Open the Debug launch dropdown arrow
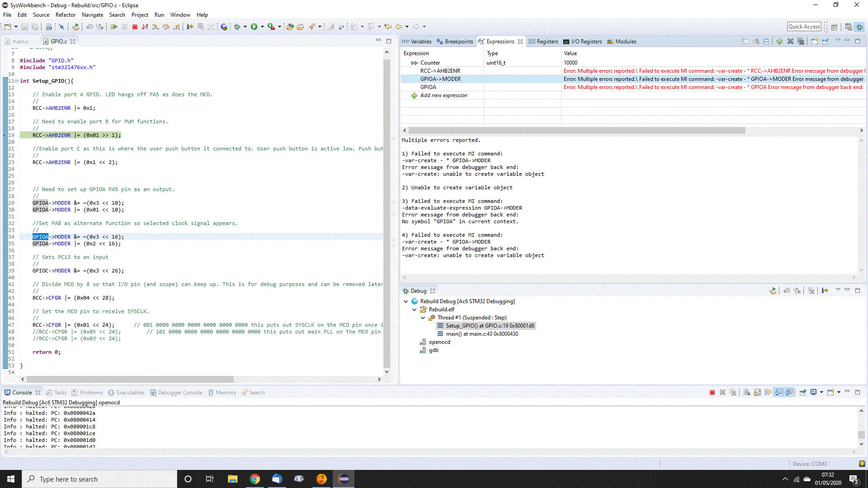The image size is (868, 488). click(245, 27)
